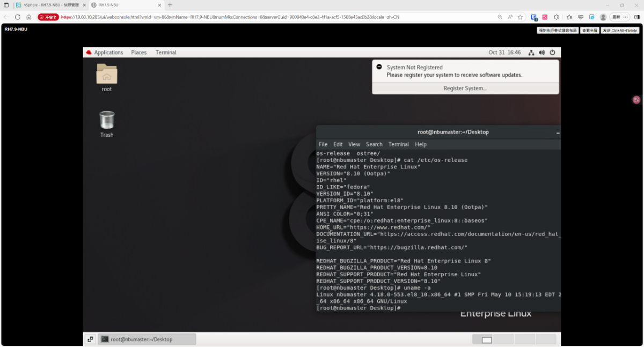Click the Register System... button

465,88
